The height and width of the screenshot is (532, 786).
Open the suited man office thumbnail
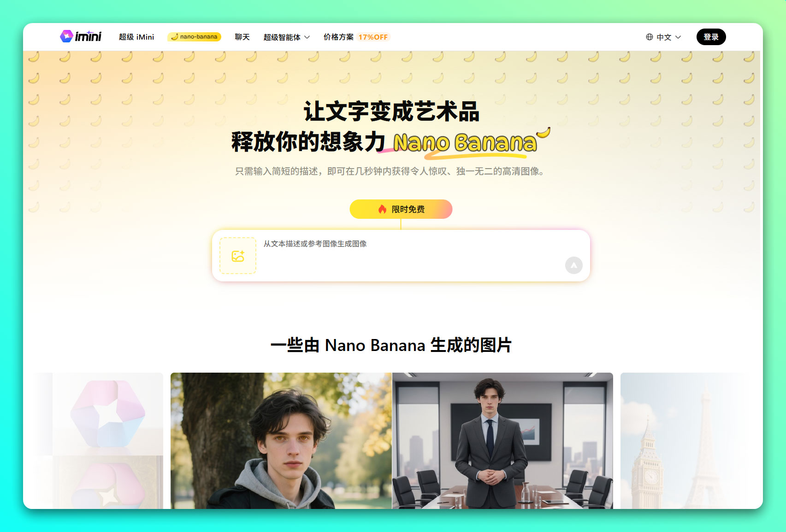pyautogui.click(x=502, y=441)
